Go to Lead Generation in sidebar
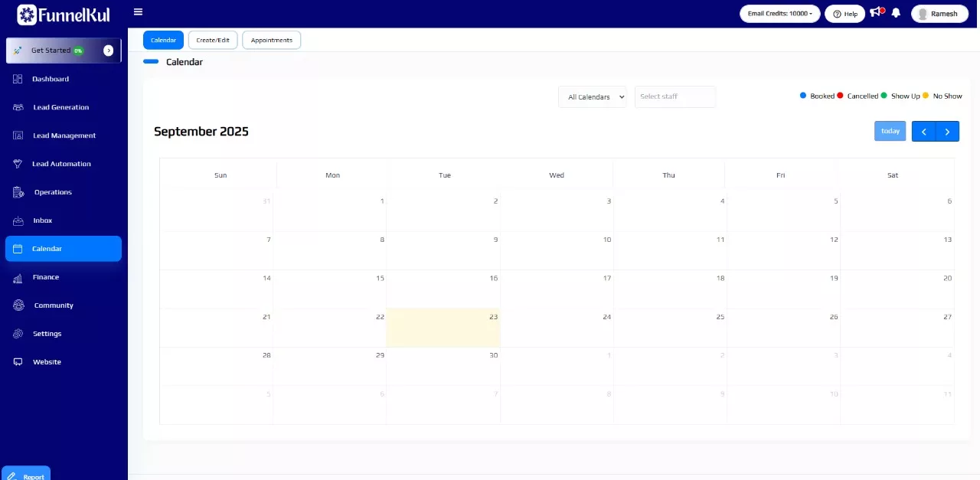Image resolution: width=980 pixels, height=480 pixels. (x=60, y=107)
